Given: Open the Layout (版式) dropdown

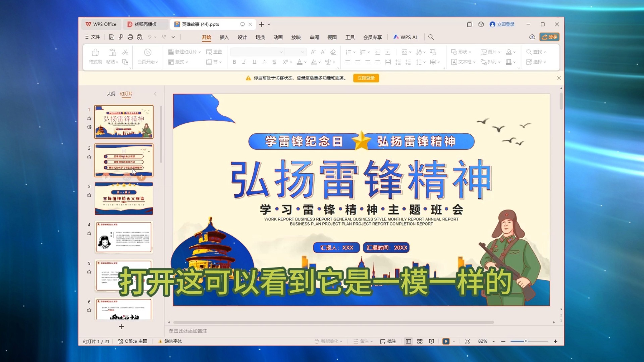Looking at the screenshot, I should (x=178, y=62).
